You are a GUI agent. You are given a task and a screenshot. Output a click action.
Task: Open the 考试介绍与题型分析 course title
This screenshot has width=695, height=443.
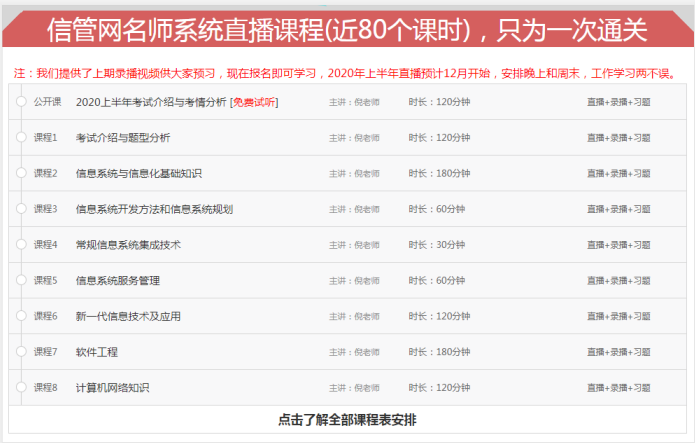tap(123, 137)
